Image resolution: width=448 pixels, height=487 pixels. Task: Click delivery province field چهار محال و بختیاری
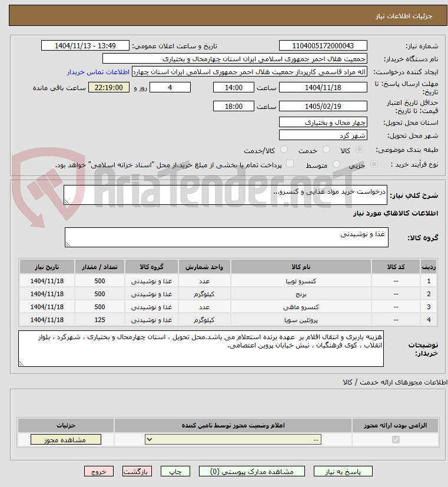point(323,122)
